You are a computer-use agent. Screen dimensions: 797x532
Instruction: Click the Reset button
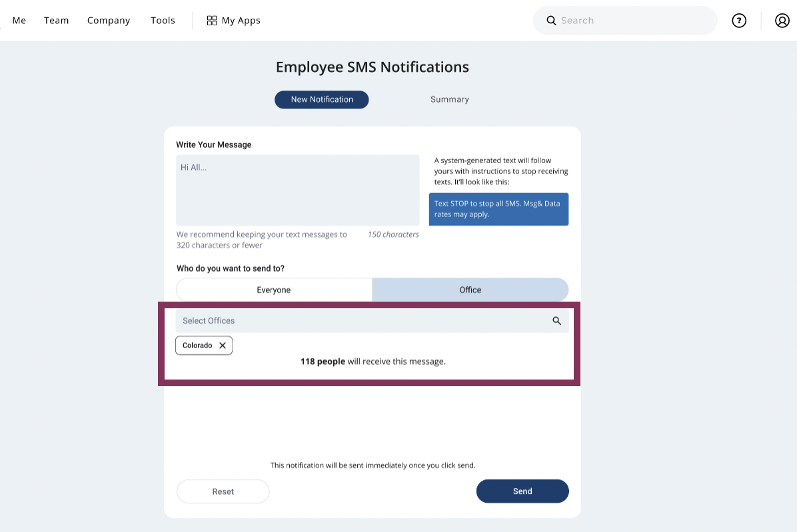pyautogui.click(x=223, y=491)
